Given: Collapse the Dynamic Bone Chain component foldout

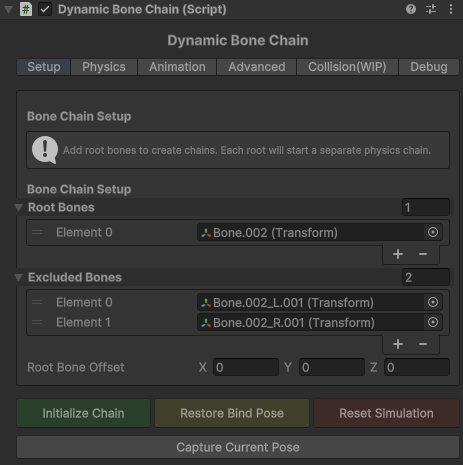Looking at the screenshot, I should click(9, 9).
